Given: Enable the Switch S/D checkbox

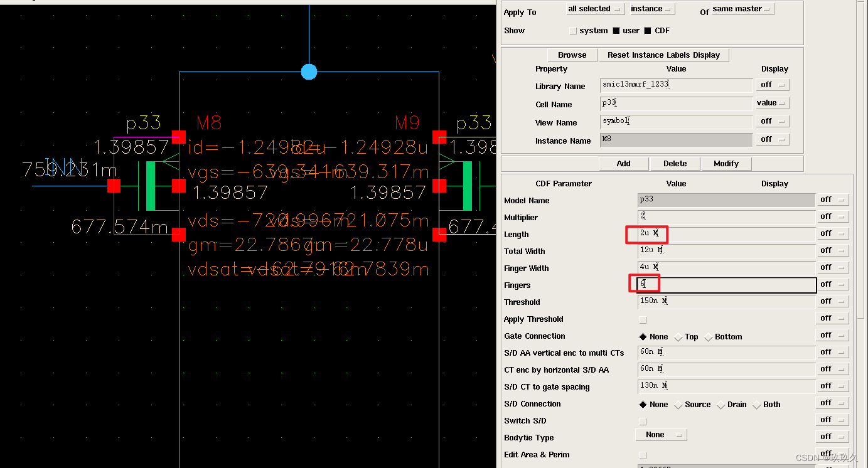Looking at the screenshot, I should 642,421.
